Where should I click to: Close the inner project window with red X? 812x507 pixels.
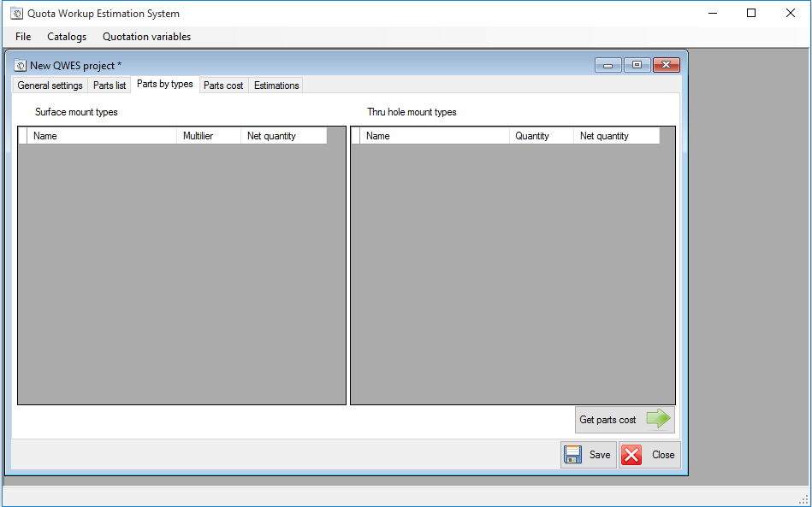(666, 65)
